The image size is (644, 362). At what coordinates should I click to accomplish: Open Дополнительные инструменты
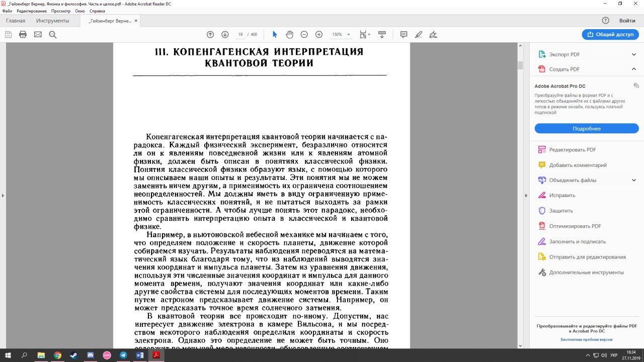point(586,273)
